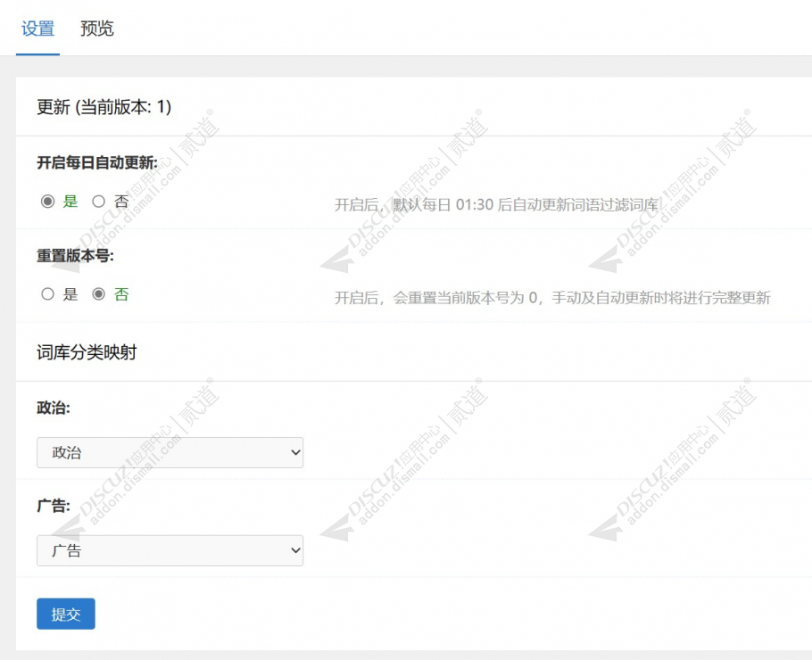Submit the form with 提交 button
Image resolution: width=812 pixels, height=660 pixels.
tap(66, 614)
